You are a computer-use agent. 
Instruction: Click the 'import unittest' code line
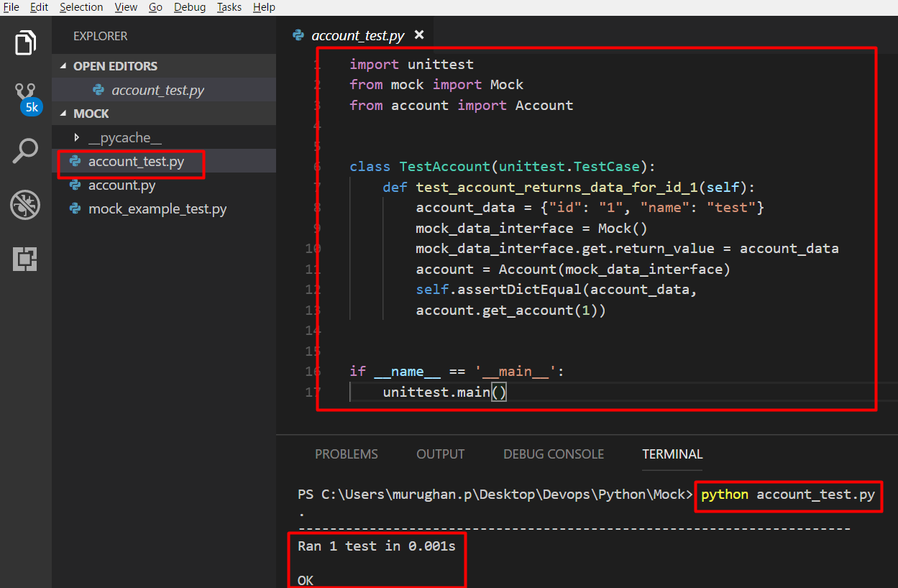[411, 64]
